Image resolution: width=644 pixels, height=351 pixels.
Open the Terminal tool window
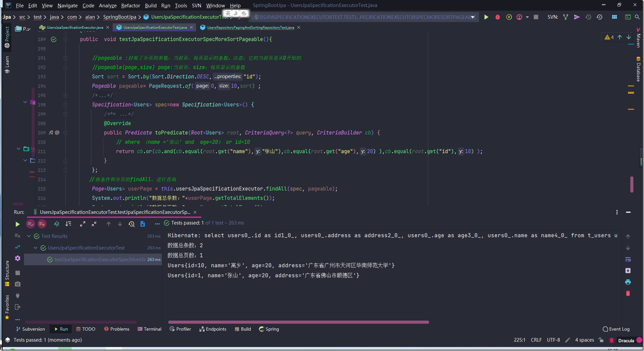(x=149, y=329)
